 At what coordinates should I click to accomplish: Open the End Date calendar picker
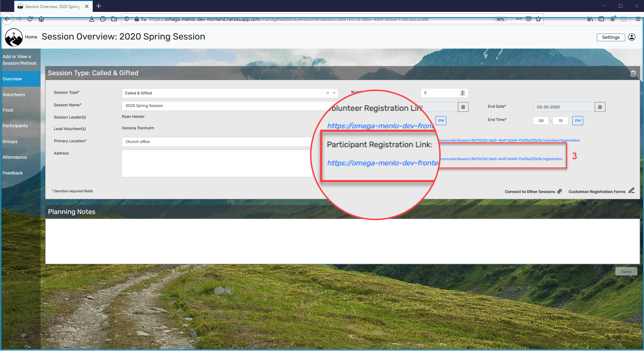coord(600,107)
